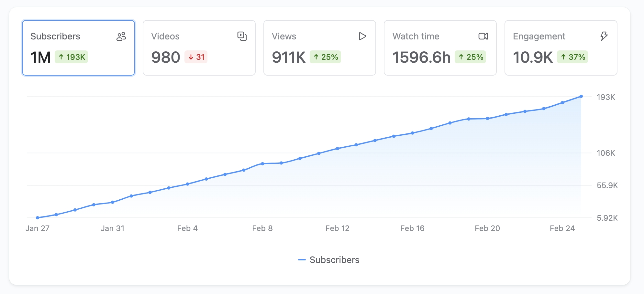This screenshot has width=644, height=294.
Task: Click the green 193K increase badge
Action: coord(72,57)
